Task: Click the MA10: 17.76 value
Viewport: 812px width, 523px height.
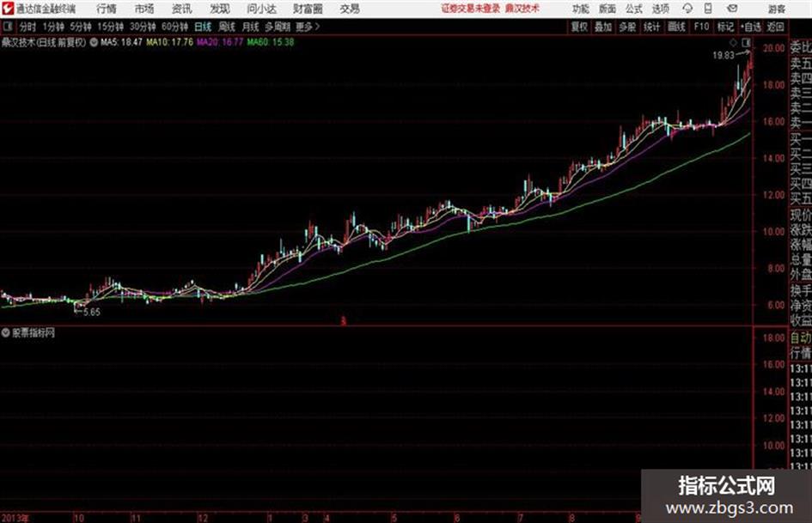Action: [170, 42]
